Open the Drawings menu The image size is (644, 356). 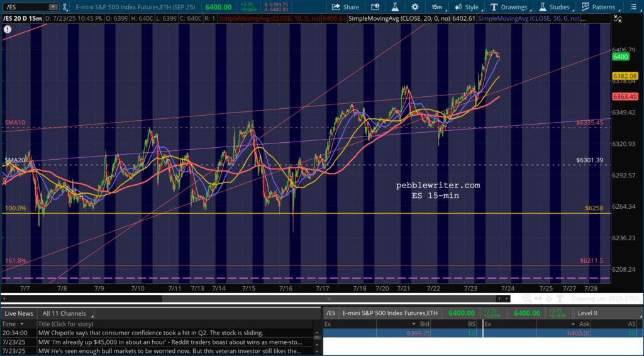(x=509, y=7)
